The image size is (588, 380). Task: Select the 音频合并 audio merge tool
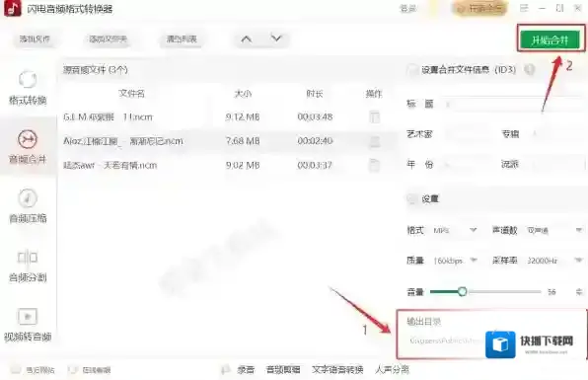coord(28,147)
